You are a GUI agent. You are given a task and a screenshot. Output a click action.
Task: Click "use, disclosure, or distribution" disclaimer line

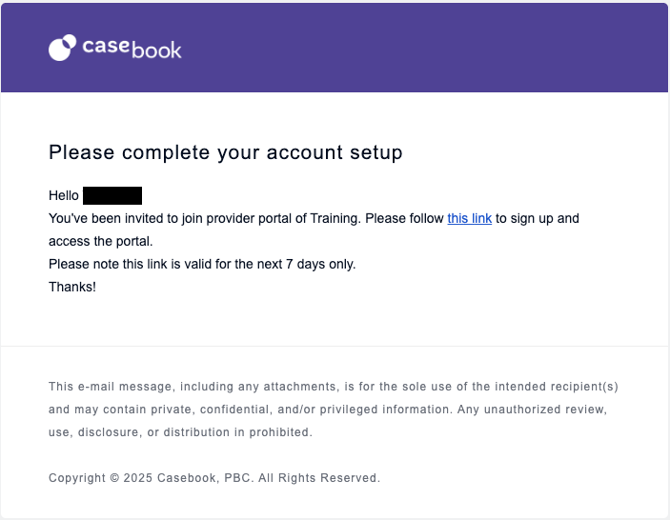pyautogui.click(x=180, y=432)
